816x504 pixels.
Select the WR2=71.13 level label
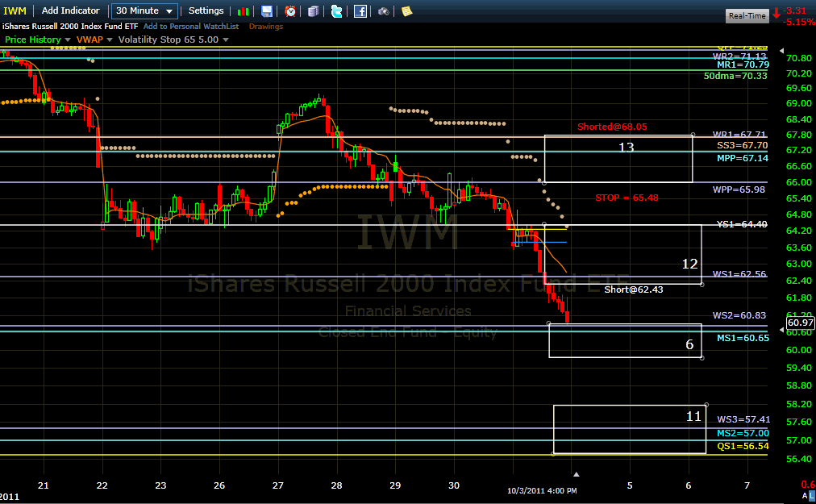(739, 56)
